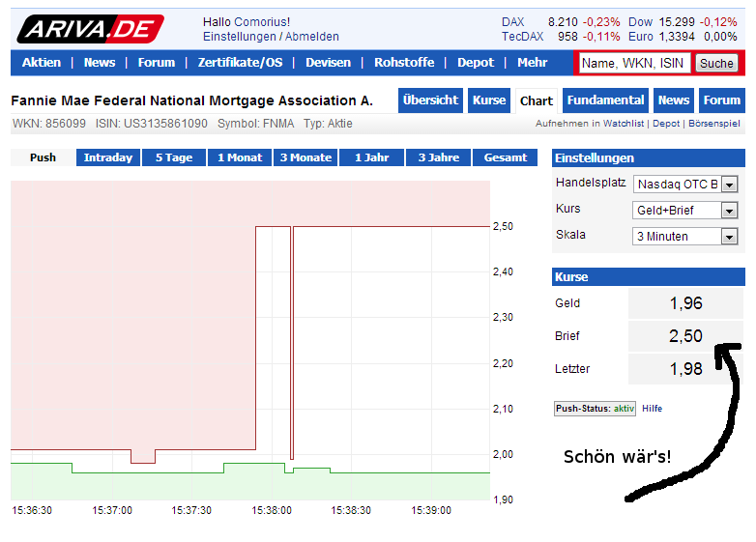This screenshot has height=542, width=756.
Task: Switch to the stock News tab
Action: tap(674, 100)
